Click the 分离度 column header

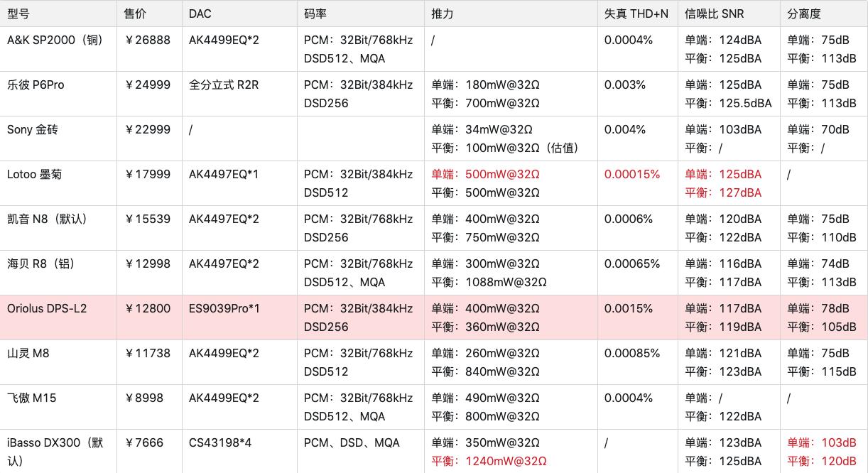(804, 13)
